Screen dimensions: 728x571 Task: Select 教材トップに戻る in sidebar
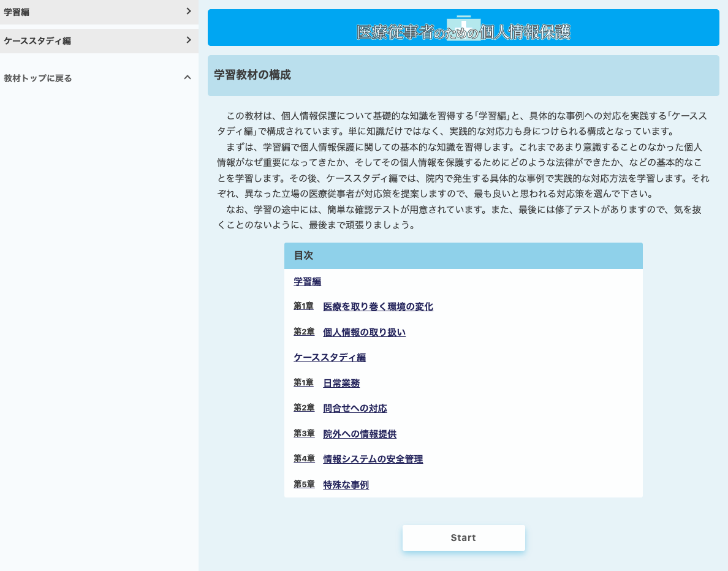pyautogui.click(x=37, y=78)
